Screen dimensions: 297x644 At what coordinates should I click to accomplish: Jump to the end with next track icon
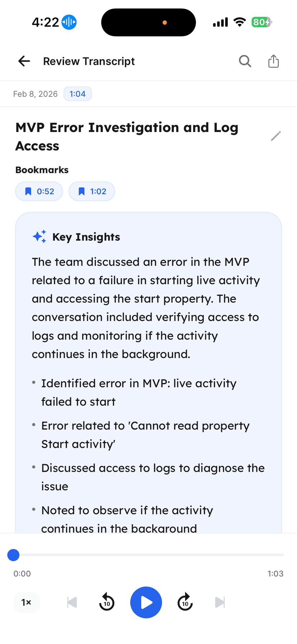coord(220,602)
